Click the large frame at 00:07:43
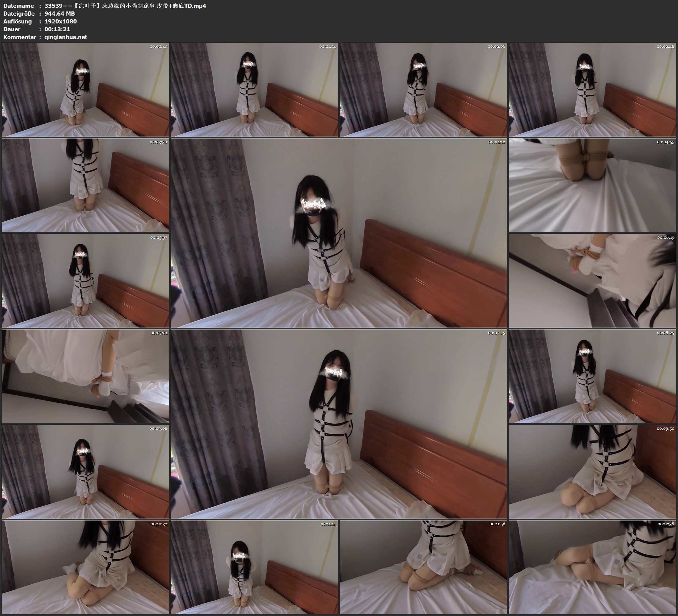The image size is (678, 616). 339,424
